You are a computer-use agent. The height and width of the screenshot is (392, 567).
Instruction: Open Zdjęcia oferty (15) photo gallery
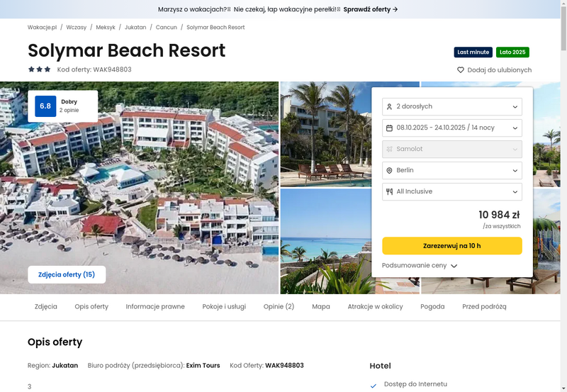click(x=67, y=274)
